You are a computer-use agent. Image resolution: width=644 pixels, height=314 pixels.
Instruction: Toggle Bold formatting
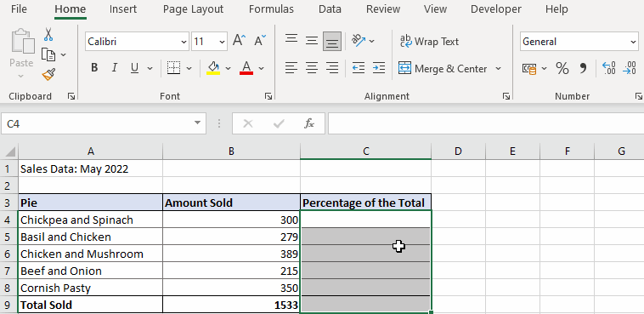click(94, 68)
